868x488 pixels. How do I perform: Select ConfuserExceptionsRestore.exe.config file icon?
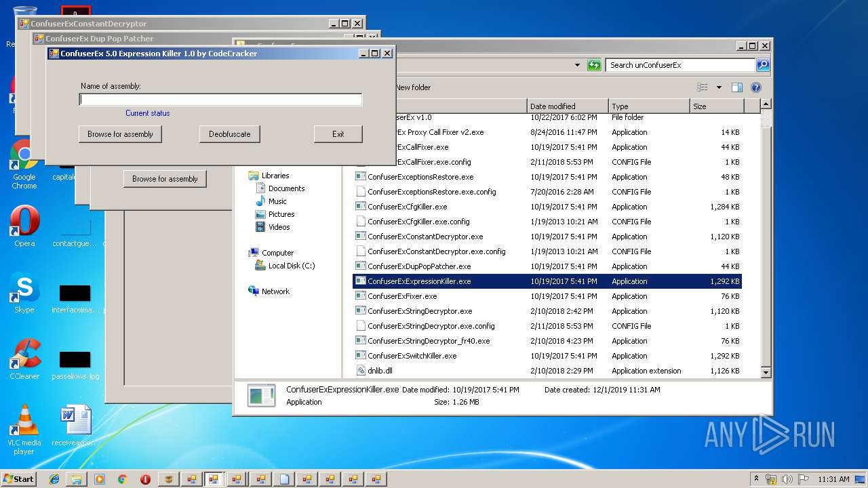pyautogui.click(x=361, y=192)
